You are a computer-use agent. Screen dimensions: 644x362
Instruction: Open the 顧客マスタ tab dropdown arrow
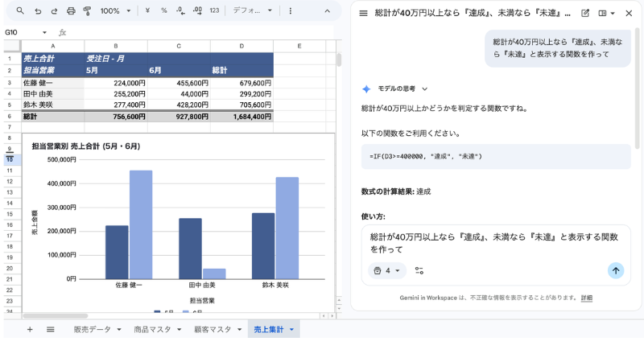pyautogui.click(x=239, y=329)
